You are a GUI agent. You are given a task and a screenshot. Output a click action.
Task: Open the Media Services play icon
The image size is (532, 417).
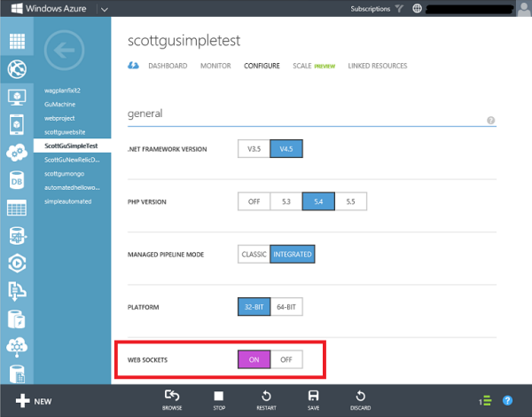coord(17,264)
